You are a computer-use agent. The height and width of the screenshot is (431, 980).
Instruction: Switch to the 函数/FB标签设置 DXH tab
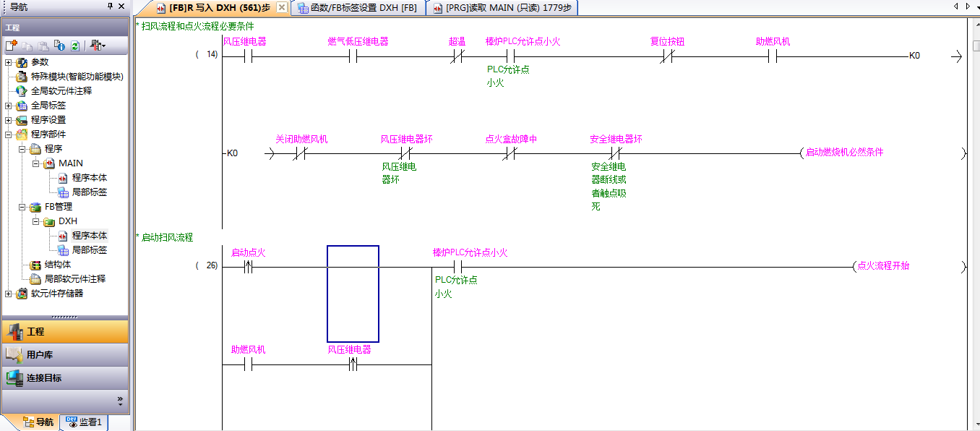point(358,8)
